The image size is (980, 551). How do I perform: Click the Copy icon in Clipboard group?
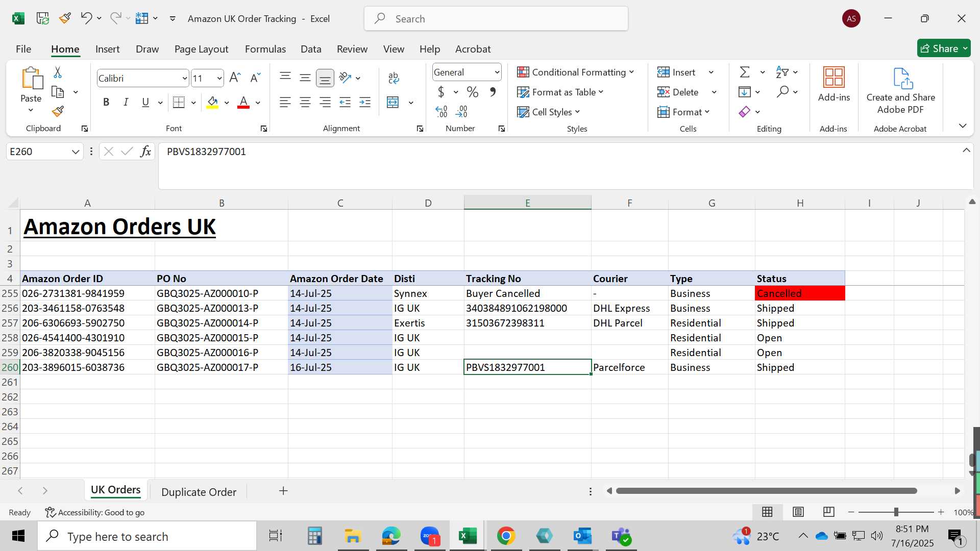58,92
